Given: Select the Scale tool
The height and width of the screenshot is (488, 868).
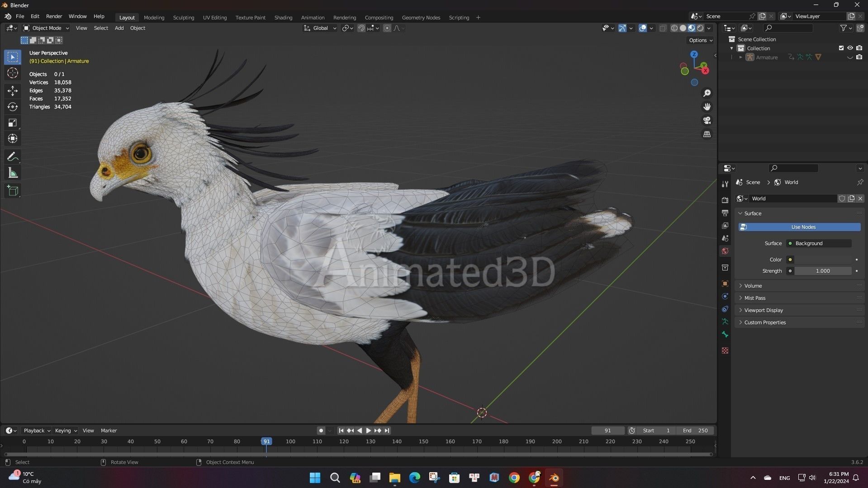Looking at the screenshot, I should pos(13,123).
